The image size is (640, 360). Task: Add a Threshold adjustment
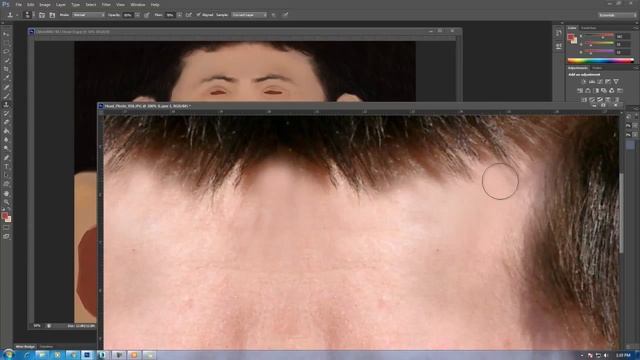(600, 100)
